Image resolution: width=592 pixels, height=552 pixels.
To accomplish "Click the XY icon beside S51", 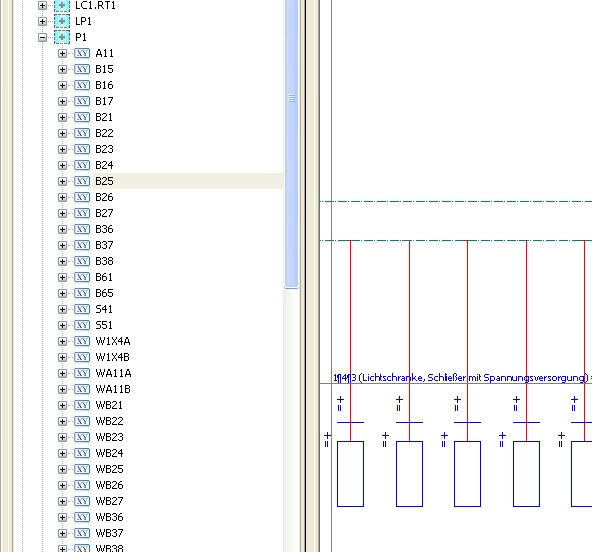I will (82, 325).
